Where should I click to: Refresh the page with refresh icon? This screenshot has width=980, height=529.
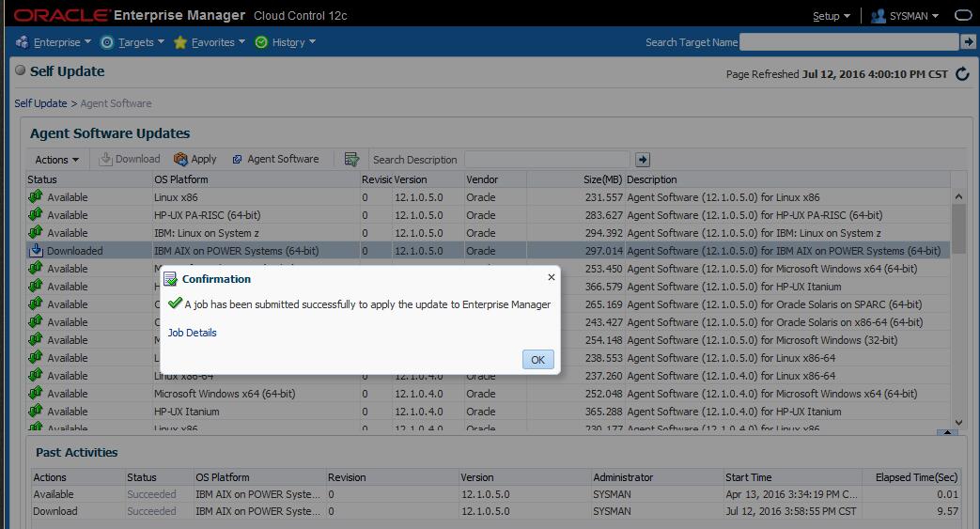[962, 74]
